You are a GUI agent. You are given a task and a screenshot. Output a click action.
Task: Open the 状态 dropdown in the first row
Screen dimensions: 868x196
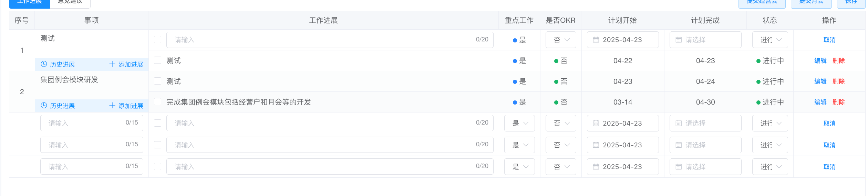pos(770,40)
